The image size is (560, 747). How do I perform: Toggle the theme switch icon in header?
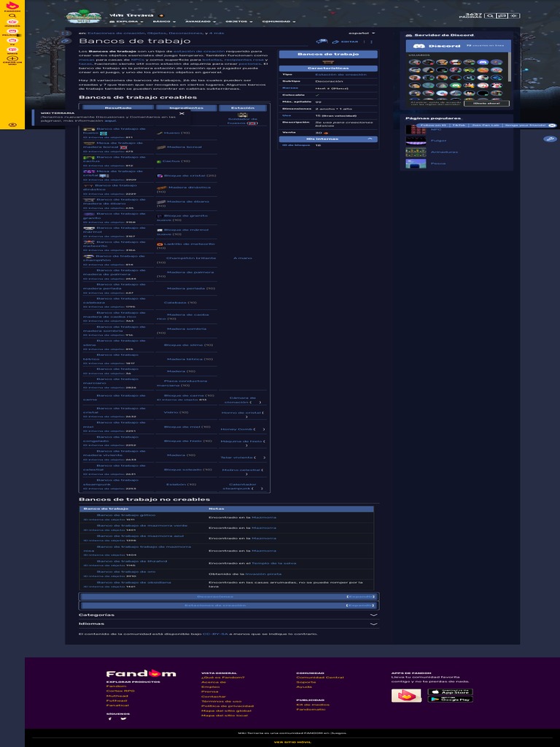point(516,15)
